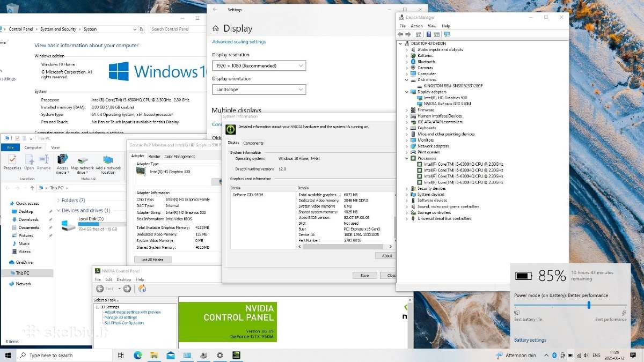Switch to the Color Management tab
This screenshot has width=644, height=362.
click(179, 157)
